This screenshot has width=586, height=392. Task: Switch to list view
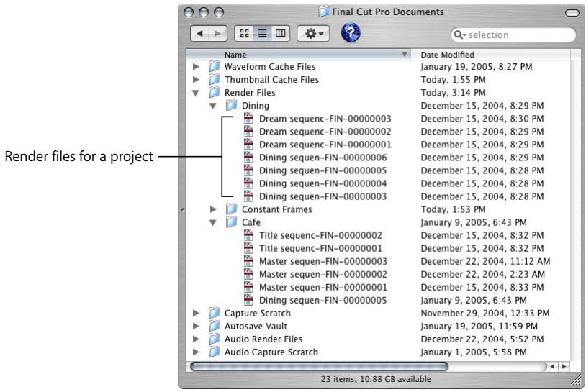pos(262,34)
